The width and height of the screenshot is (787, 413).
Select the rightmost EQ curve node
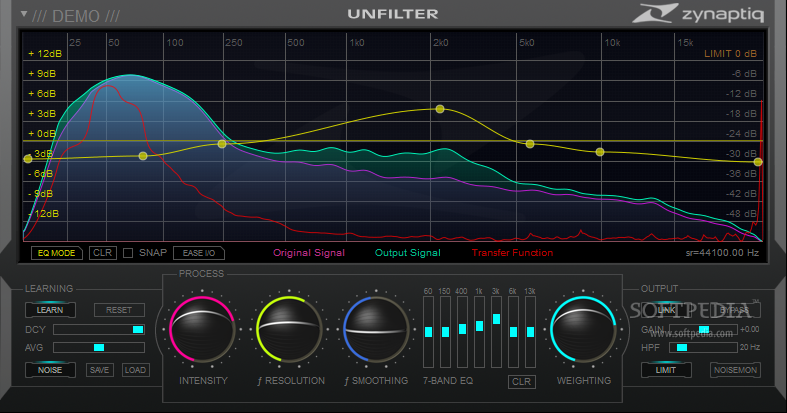[x=758, y=162]
